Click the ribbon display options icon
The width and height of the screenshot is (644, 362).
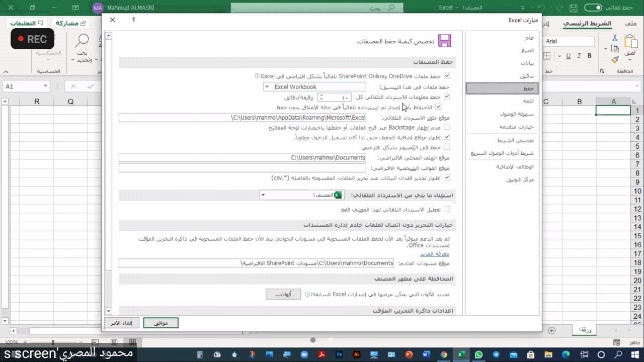click(75, 8)
